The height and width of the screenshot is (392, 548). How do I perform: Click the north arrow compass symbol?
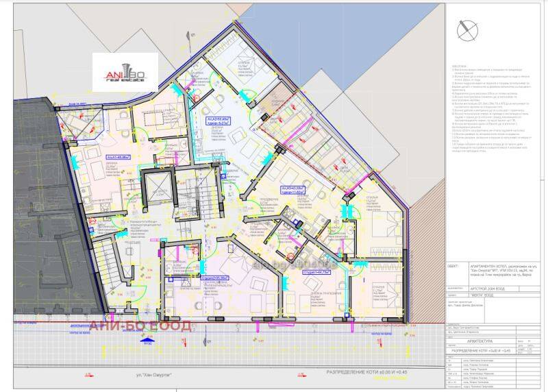tap(467, 30)
